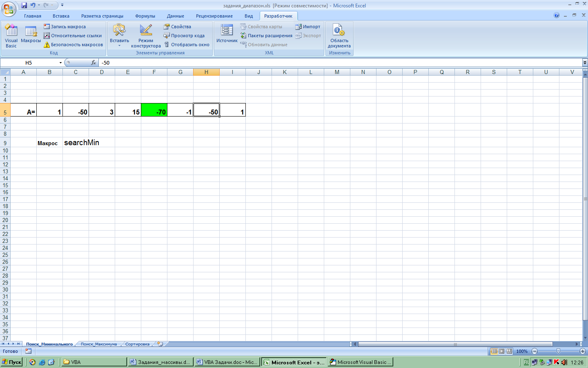Select the Макрос label cell
This screenshot has width=588, height=368.
pos(49,143)
